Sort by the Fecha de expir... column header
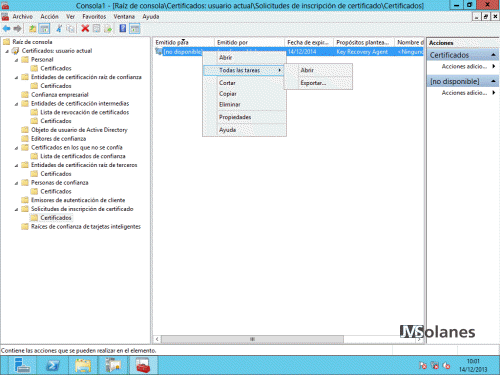Screen dimensions: 500x375 [309, 42]
